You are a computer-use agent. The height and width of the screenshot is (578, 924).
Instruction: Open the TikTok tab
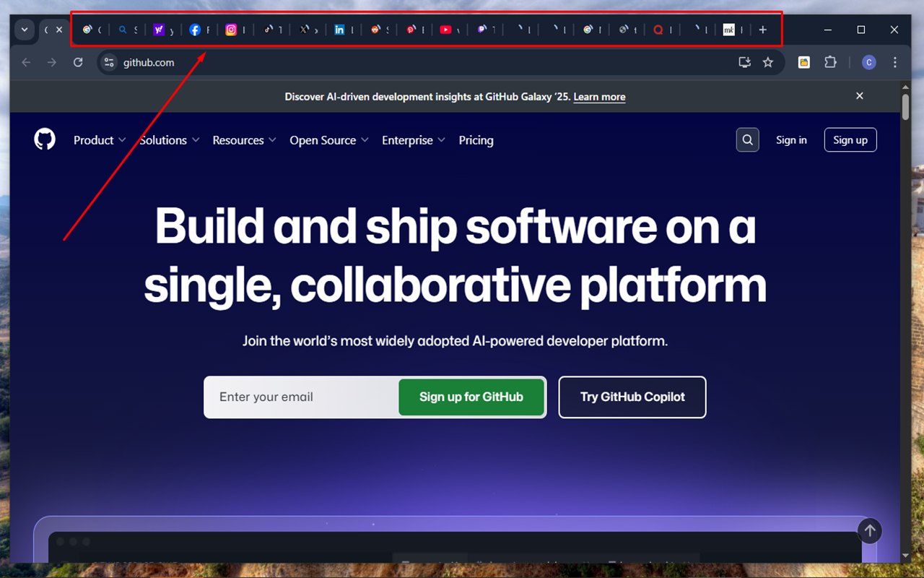tap(271, 30)
